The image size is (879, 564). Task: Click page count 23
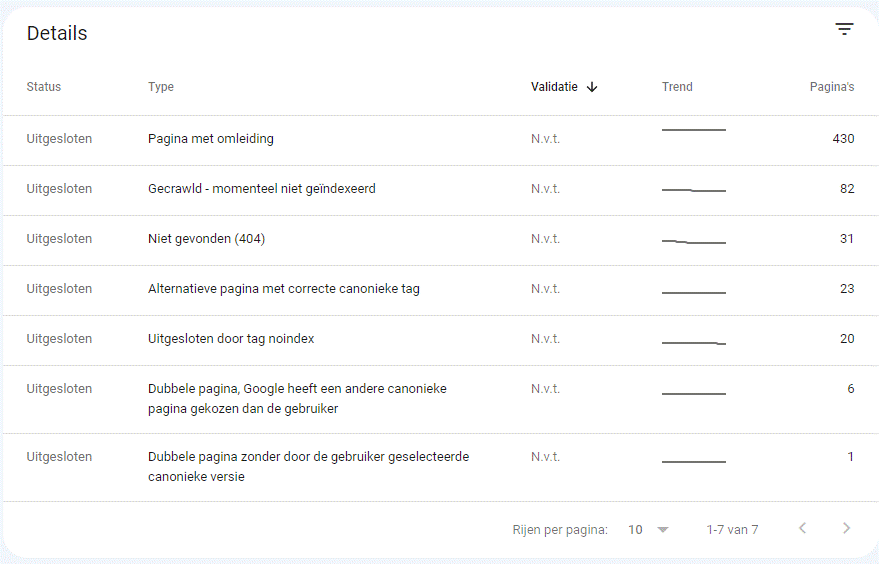847,289
